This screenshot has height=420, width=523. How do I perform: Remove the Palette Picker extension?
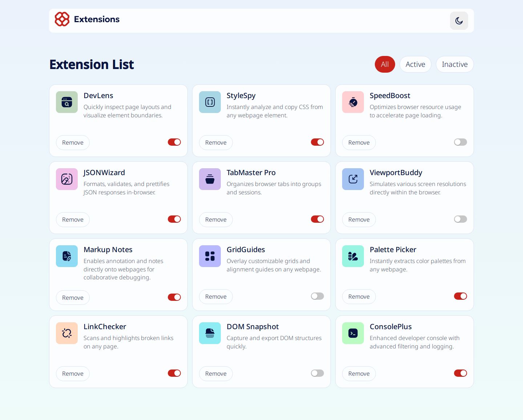point(358,296)
